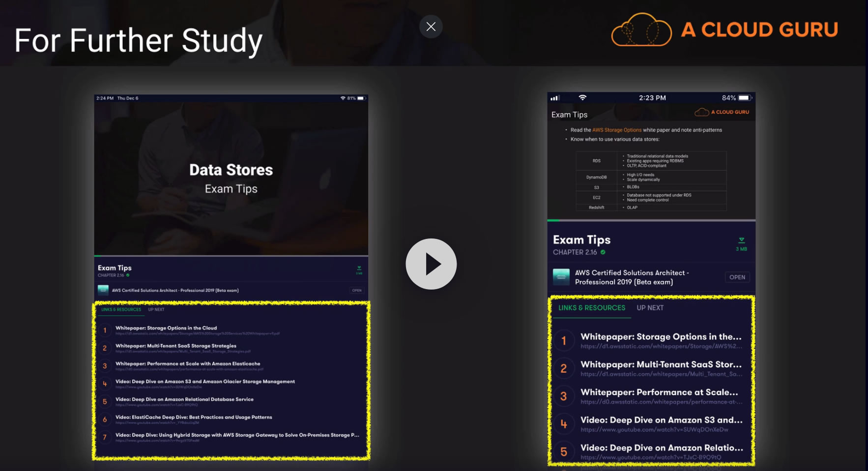The width and height of the screenshot is (868, 471).
Task: Select the phone's "CHAPTER 2.16" label
Action: [575, 252]
